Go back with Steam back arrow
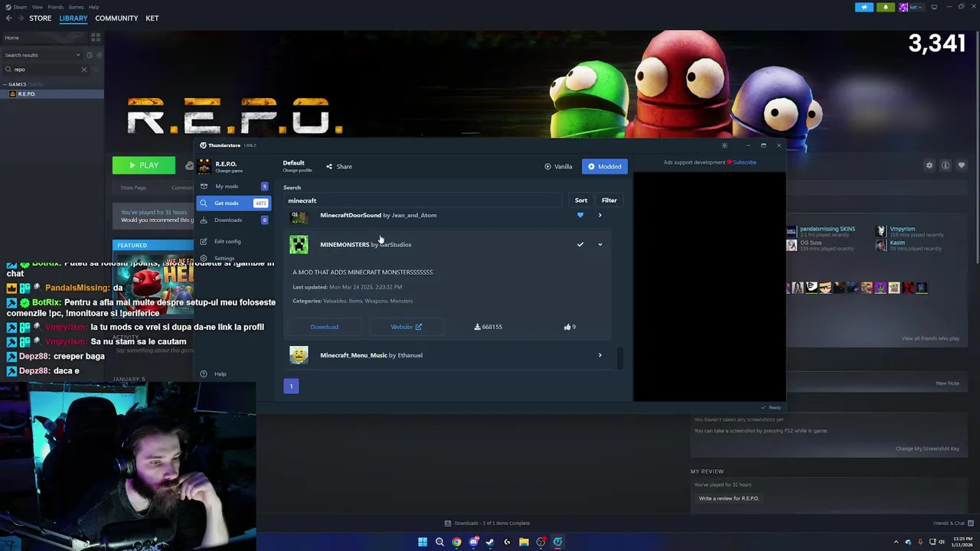The image size is (980, 551). pyautogui.click(x=9, y=18)
